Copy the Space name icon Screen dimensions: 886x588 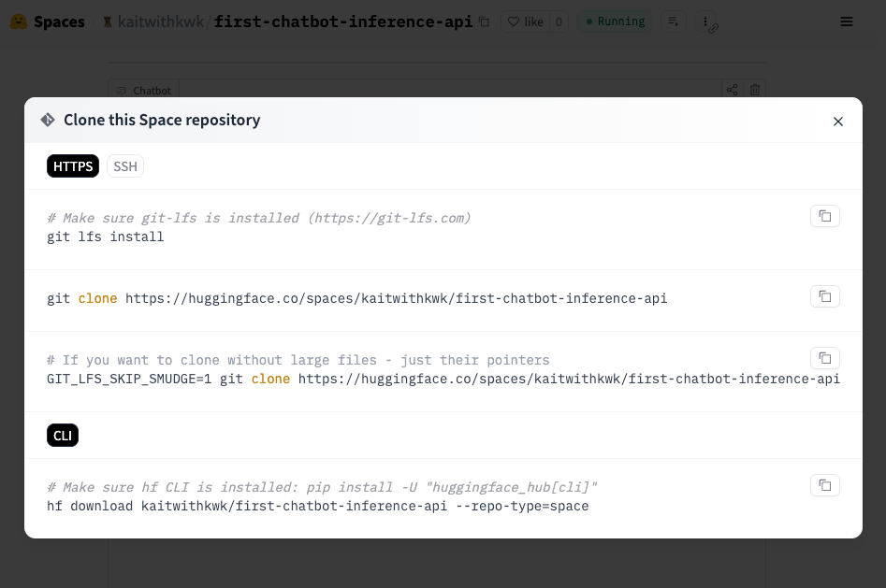pyautogui.click(x=484, y=22)
